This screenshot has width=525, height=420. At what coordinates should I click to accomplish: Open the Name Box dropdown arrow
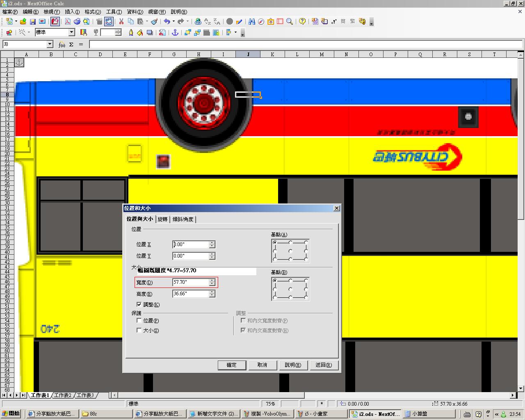click(50, 44)
